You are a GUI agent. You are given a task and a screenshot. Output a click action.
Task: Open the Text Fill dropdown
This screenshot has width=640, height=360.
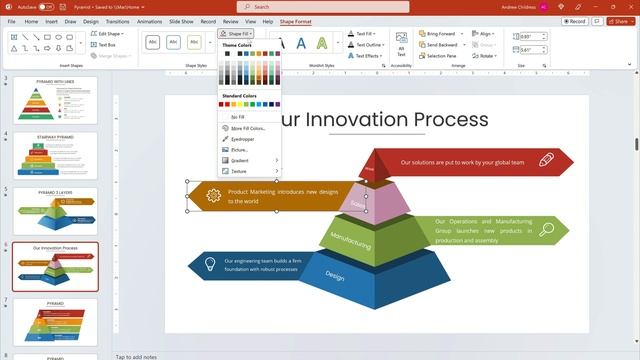click(x=362, y=33)
